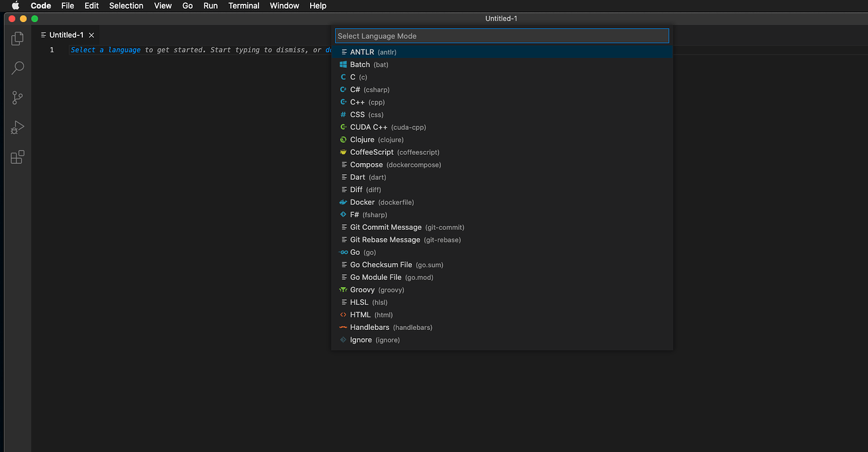Click the Compose file icon in language list
Image resolution: width=868 pixels, height=452 pixels.
tap(343, 165)
